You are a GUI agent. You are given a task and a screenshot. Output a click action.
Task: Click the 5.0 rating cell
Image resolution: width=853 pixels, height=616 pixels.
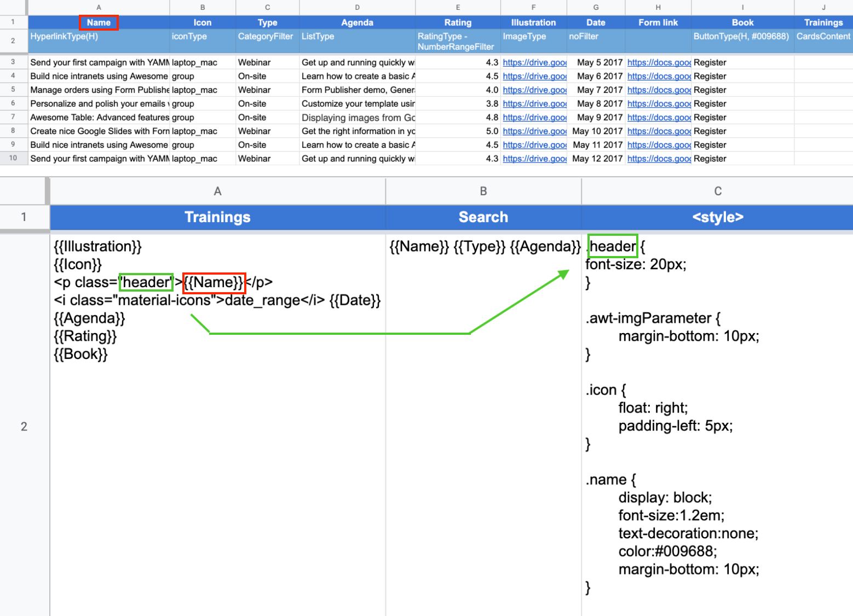tap(458, 131)
